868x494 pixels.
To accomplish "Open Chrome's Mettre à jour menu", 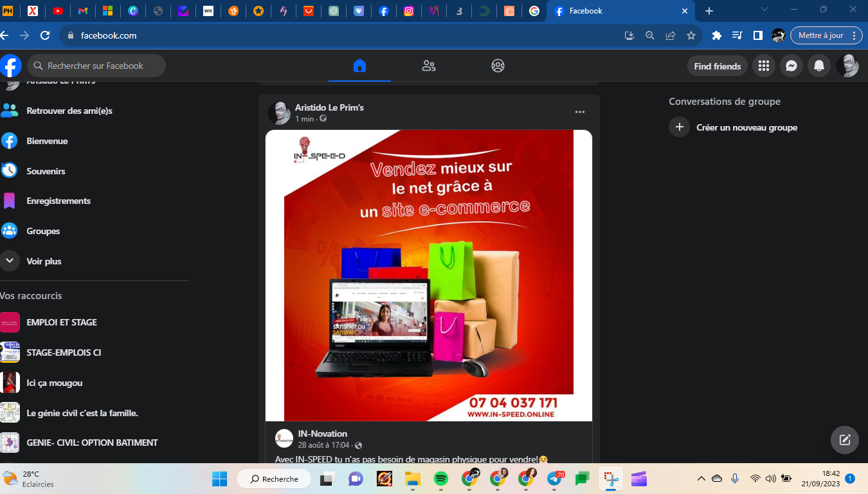I will [826, 35].
